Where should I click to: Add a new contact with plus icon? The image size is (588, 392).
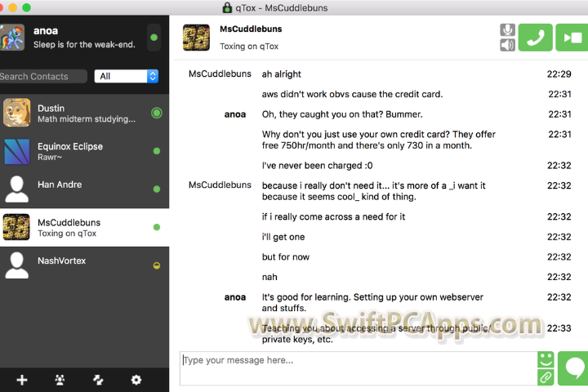tap(22, 380)
